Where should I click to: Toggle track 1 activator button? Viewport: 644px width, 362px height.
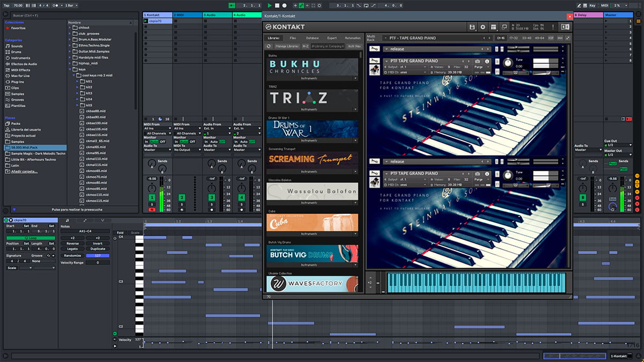pyautogui.click(x=152, y=198)
